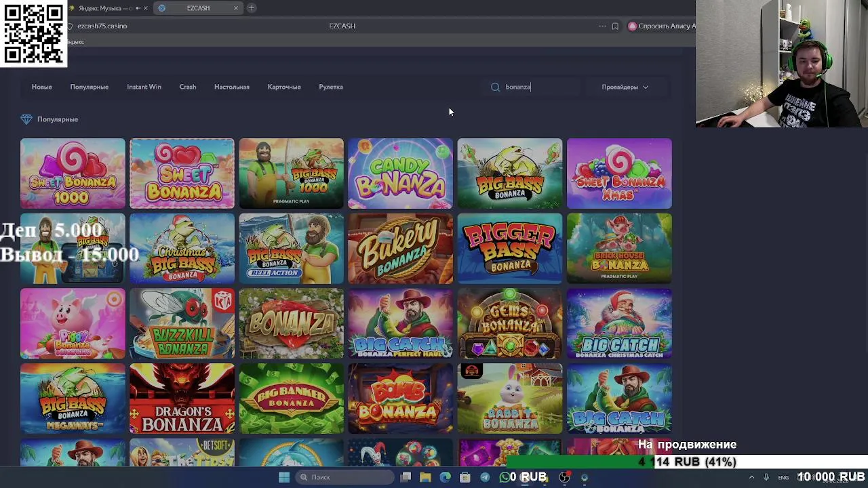Image resolution: width=868 pixels, height=488 pixels.
Task: Mute audio on Яндекс Музыка tab
Action: click(x=138, y=8)
